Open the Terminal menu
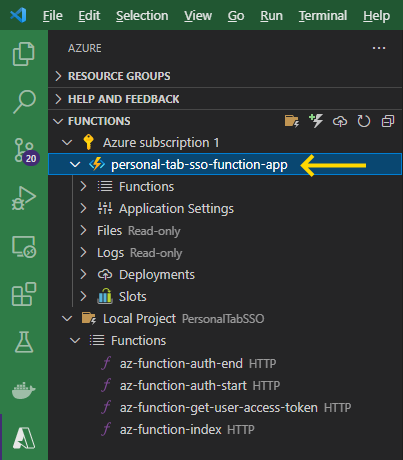Image resolution: width=403 pixels, height=460 pixels. (x=323, y=15)
